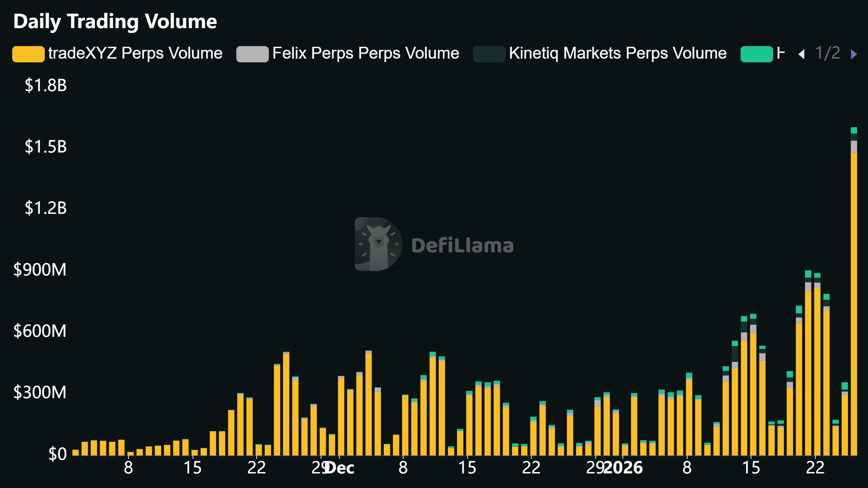
Task: Click the Daily Trading Volume title
Action: tap(115, 21)
